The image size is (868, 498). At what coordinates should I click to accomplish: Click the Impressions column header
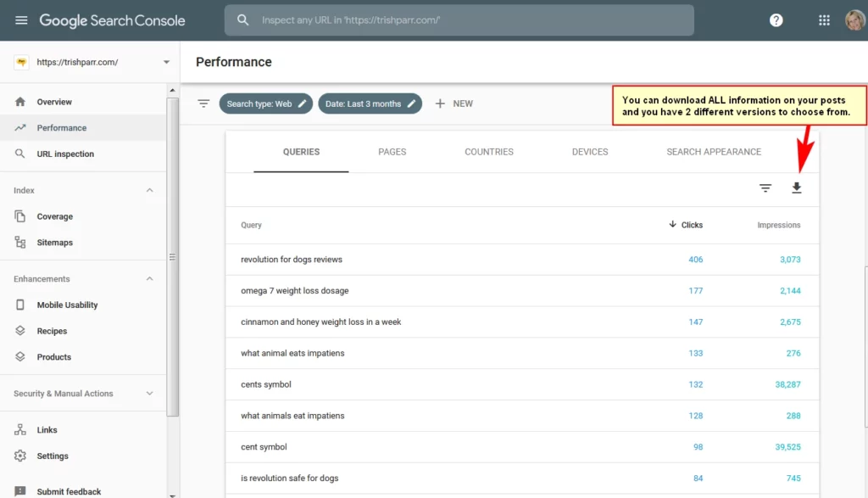point(779,225)
